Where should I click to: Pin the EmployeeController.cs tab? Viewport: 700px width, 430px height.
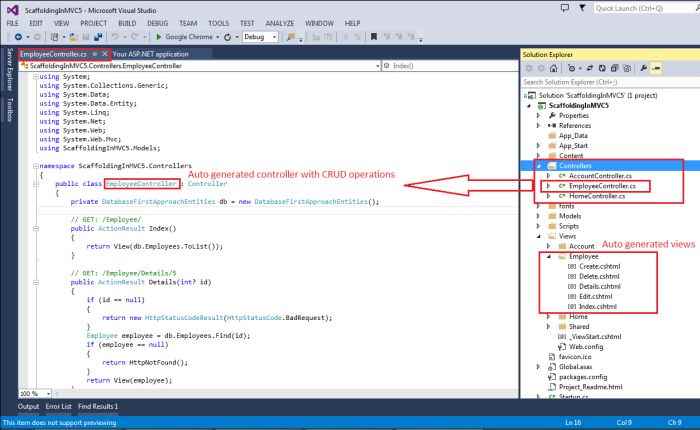coord(94,52)
